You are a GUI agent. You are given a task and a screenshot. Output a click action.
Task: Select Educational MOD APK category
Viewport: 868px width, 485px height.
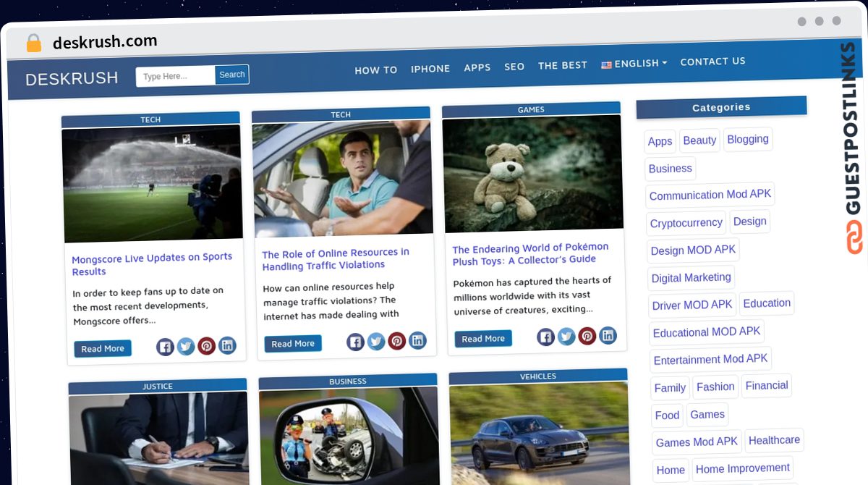(707, 332)
